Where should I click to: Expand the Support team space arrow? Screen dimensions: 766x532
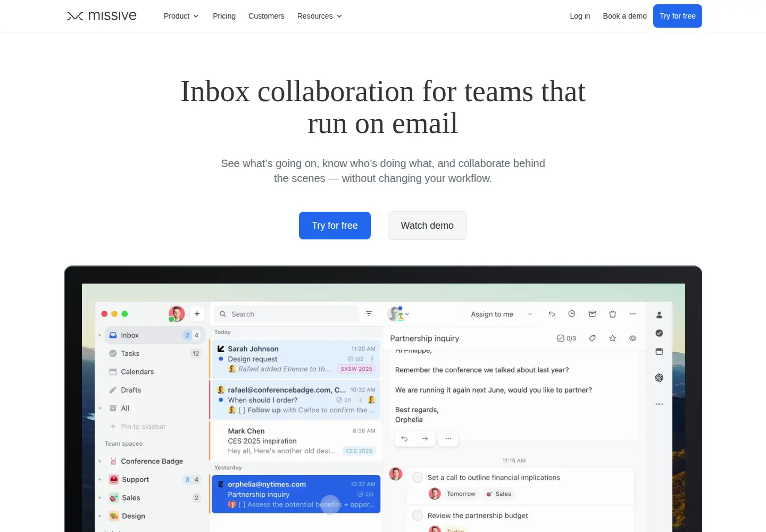click(x=99, y=479)
